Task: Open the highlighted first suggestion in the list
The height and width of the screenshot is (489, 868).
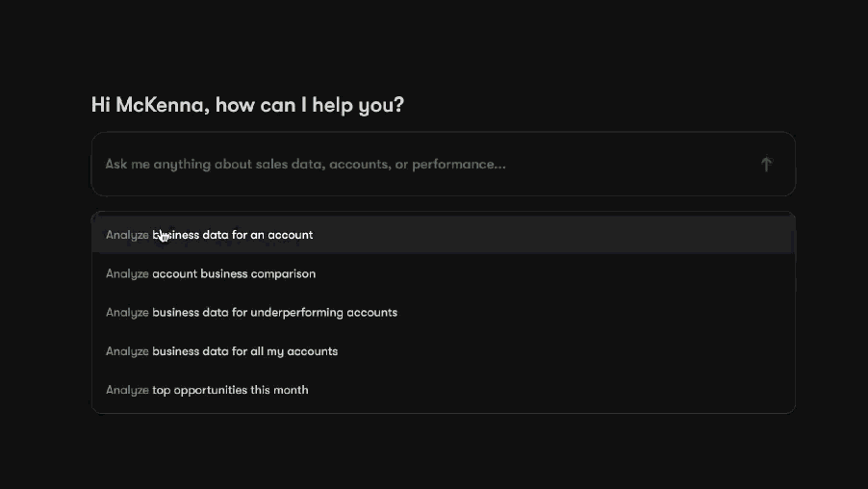Action: [210, 235]
